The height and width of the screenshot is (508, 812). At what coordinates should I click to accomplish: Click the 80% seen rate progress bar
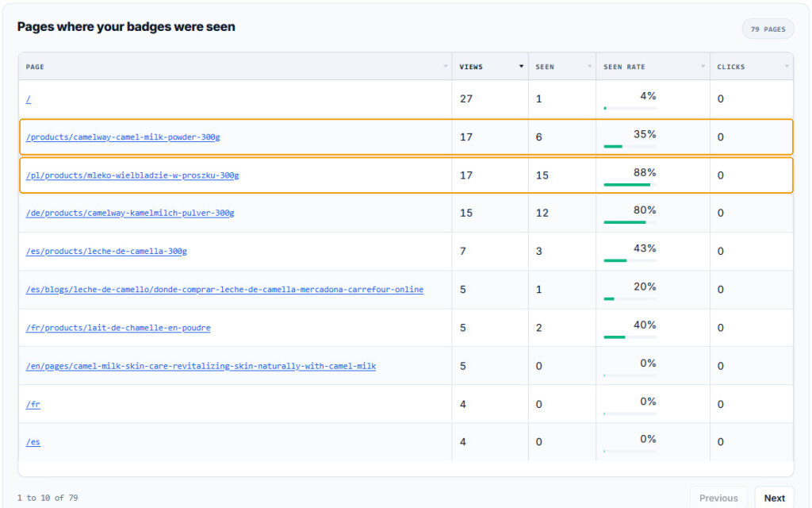630,222
